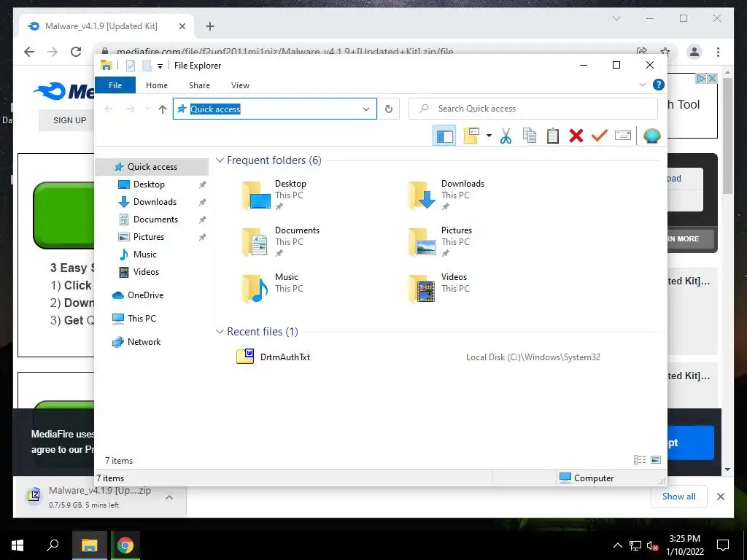
Task: Open the folder view options dropdown arrow
Action: [x=489, y=136]
